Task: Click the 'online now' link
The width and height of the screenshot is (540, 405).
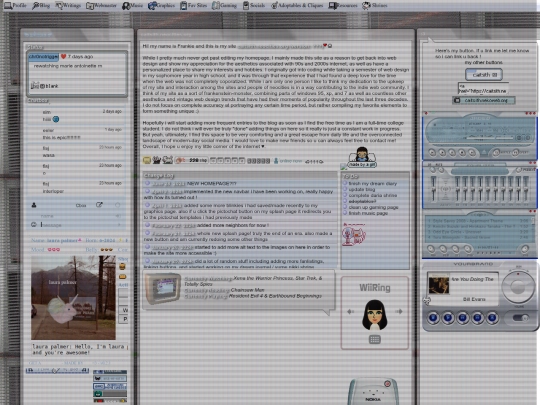Action: point(288,161)
